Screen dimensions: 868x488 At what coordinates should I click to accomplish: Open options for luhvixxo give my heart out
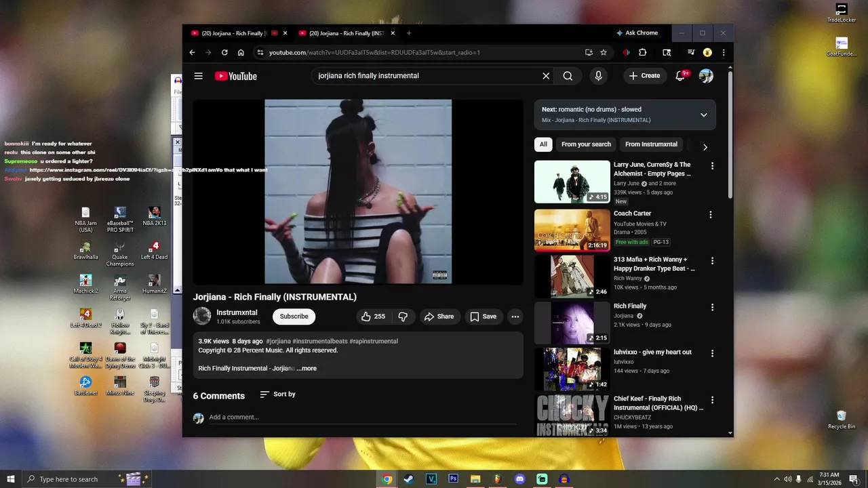point(712,353)
